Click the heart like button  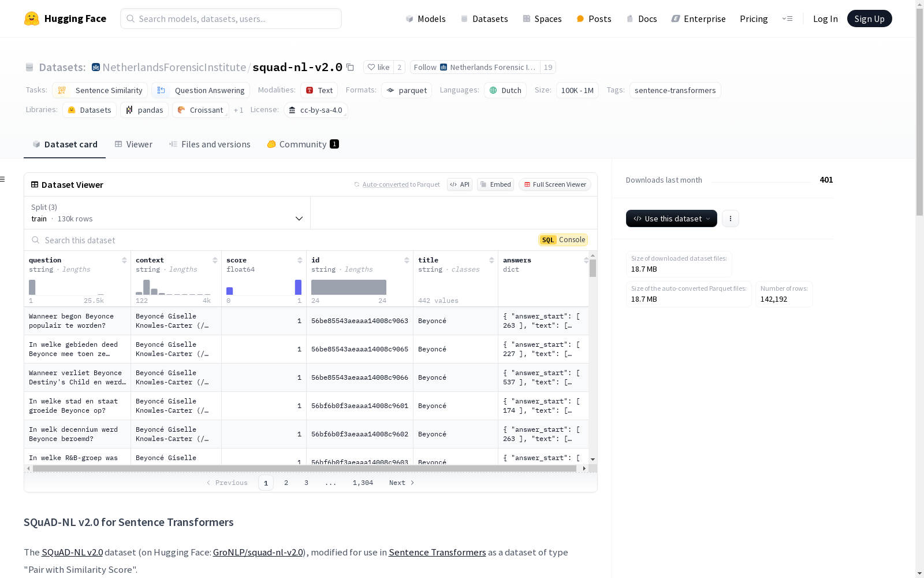pyautogui.click(x=378, y=67)
